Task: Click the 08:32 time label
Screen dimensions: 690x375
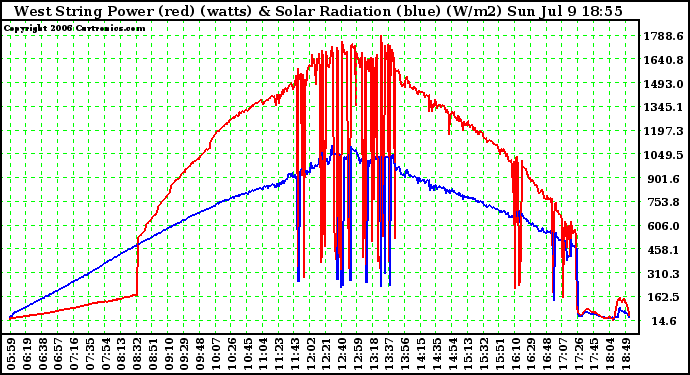Action: (137, 354)
